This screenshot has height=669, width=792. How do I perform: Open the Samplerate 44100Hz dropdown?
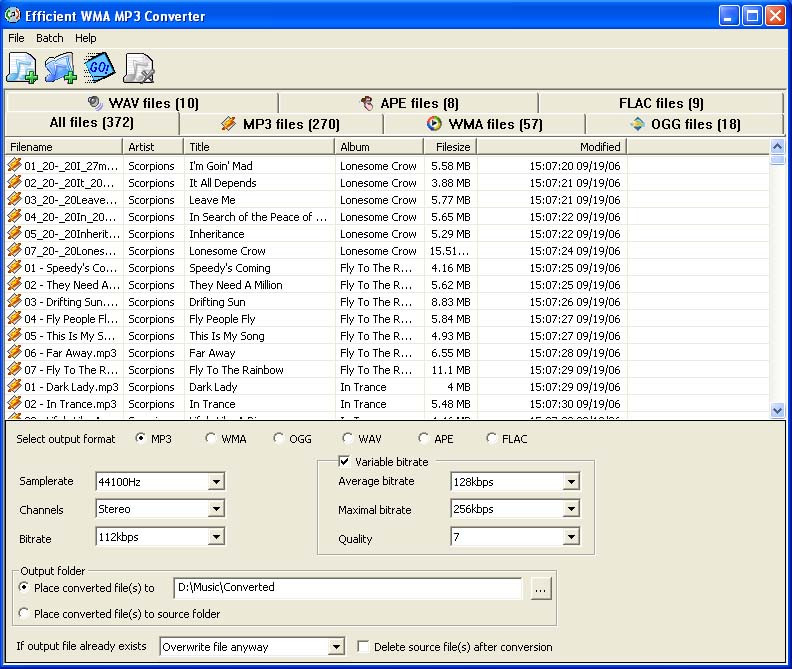(216, 482)
